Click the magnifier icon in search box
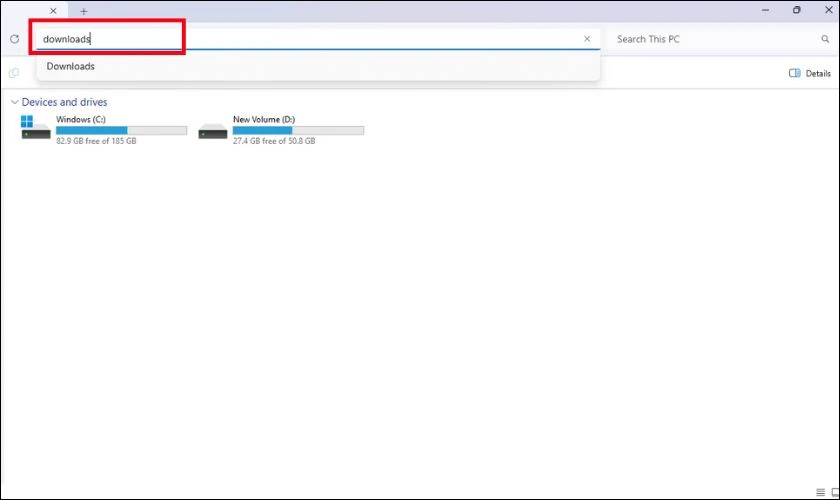The image size is (840, 500). pos(825,39)
